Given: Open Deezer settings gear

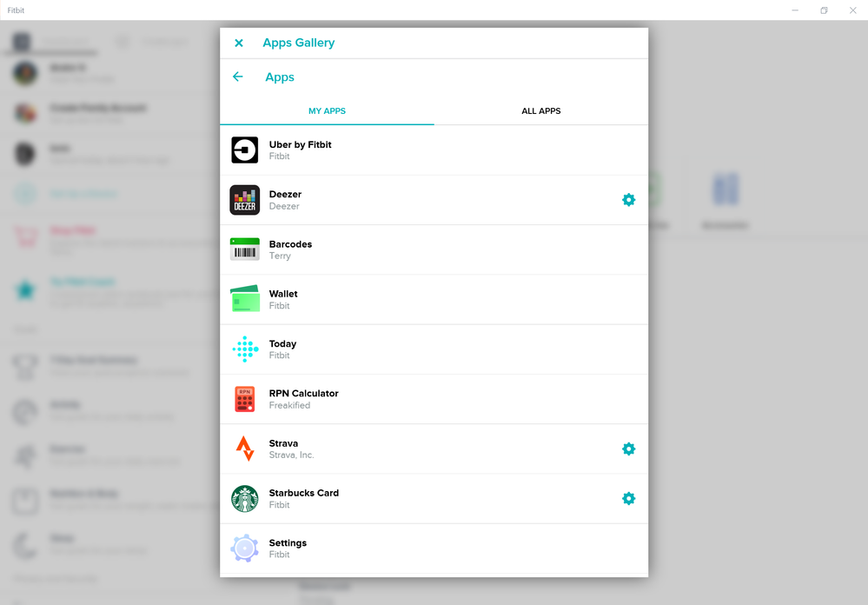Looking at the screenshot, I should tap(628, 200).
